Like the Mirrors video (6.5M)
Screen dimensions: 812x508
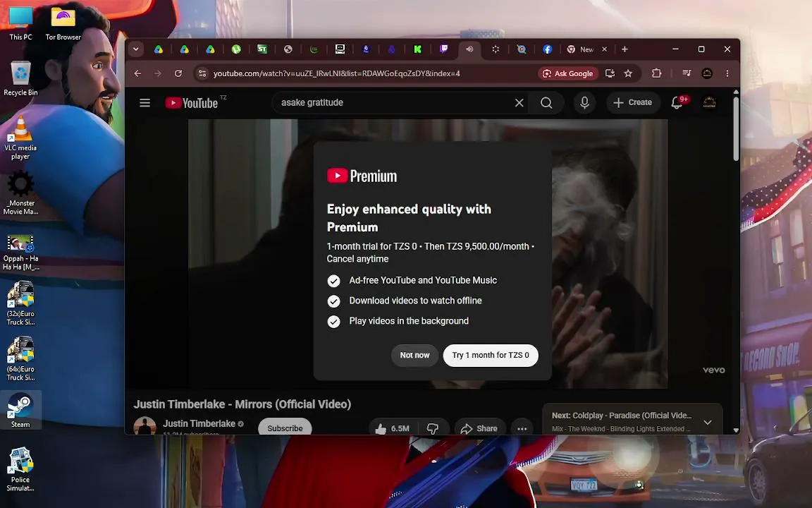point(392,428)
